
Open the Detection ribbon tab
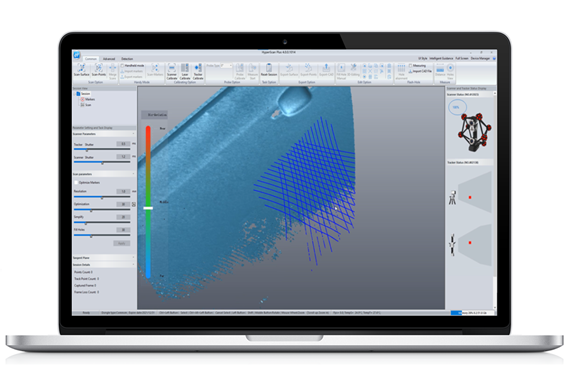click(x=127, y=59)
